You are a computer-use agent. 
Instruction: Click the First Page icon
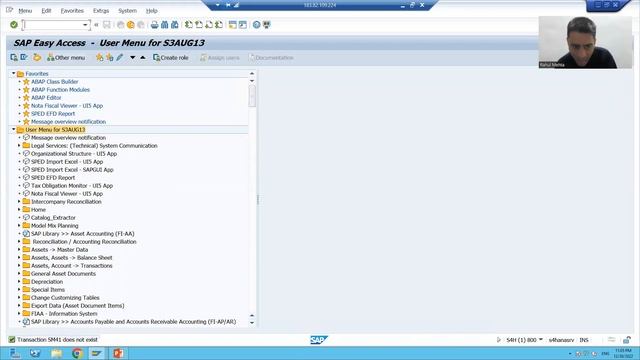[x=189, y=25]
